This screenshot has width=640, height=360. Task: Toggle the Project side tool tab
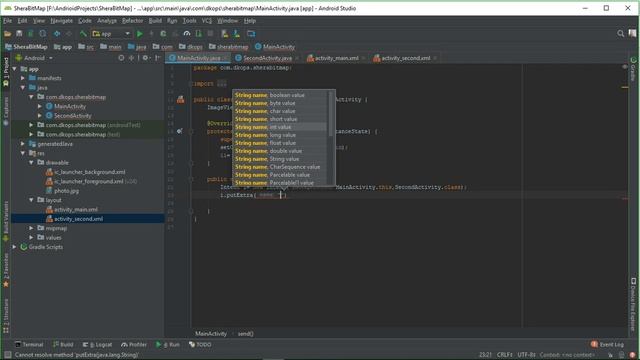(x=6, y=71)
